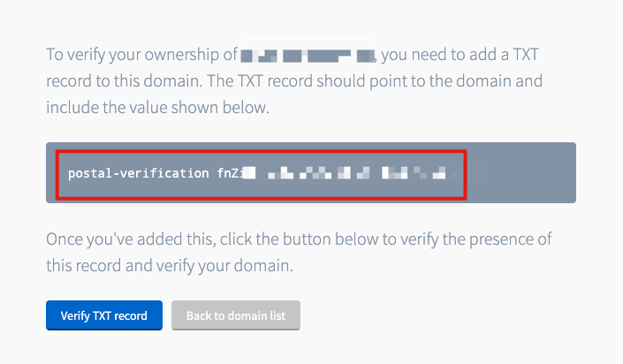Click 'The TXT record should point' sentence
Image resolution: width=623 pixels, height=364 pixels.
tap(307, 81)
